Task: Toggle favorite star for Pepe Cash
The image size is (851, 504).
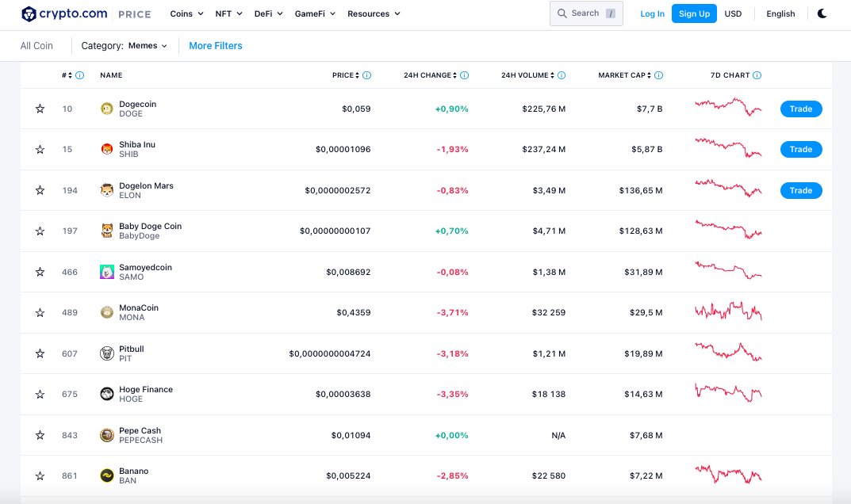Action: [40, 435]
